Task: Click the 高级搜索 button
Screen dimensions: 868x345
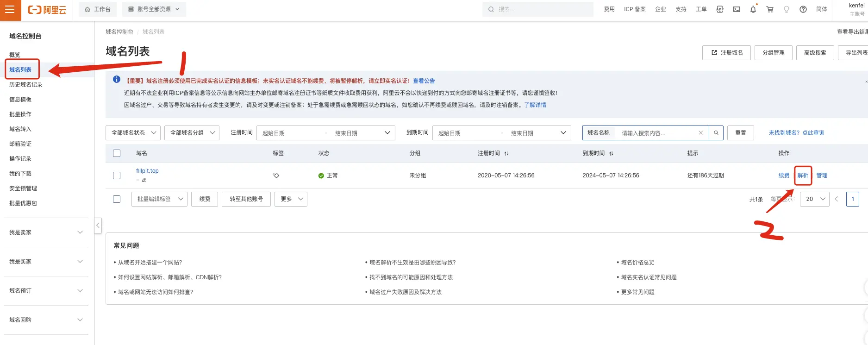Action: pyautogui.click(x=815, y=53)
